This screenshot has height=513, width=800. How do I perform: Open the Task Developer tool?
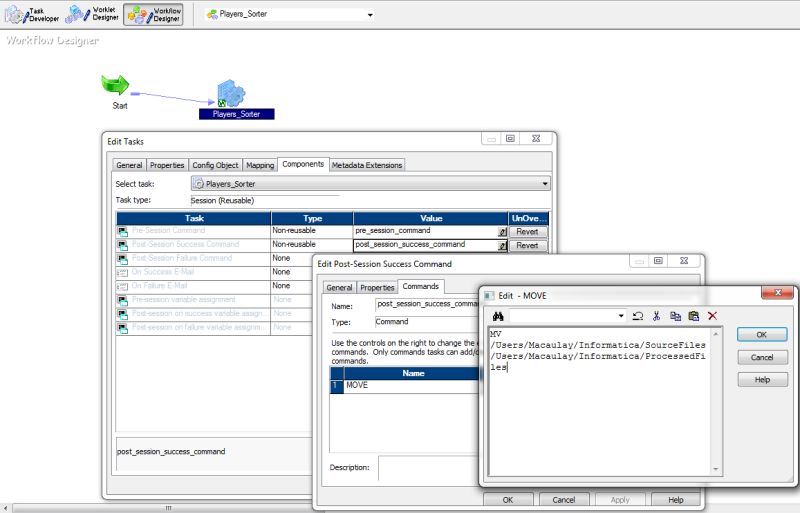click(x=32, y=14)
